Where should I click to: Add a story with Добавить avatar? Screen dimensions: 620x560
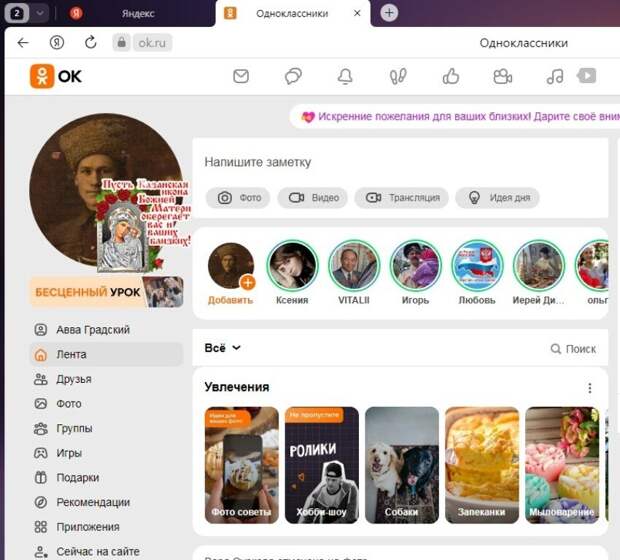tap(231, 267)
